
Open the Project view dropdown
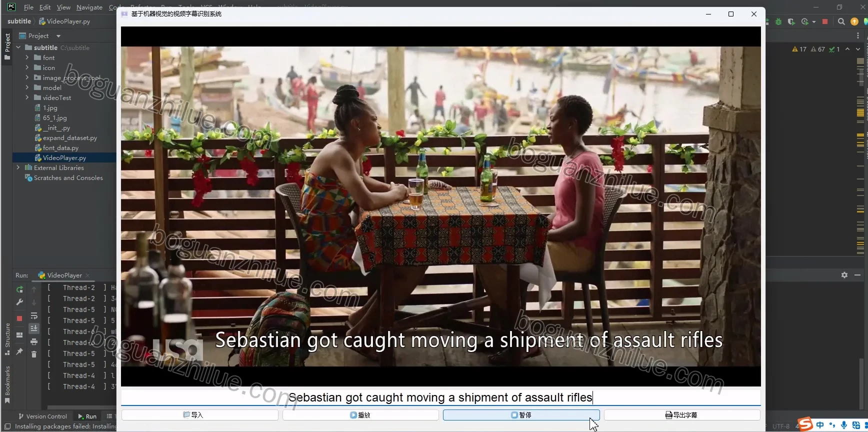pyautogui.click(x=58, y=36)
